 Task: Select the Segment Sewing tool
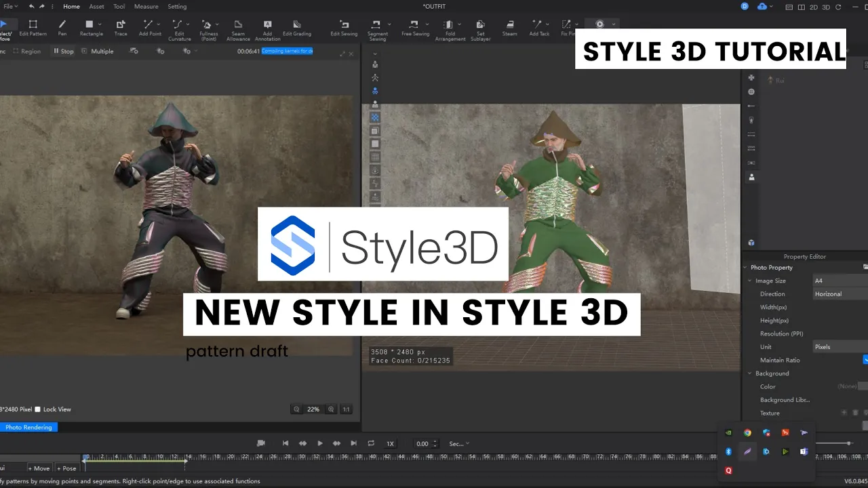[377, 30]
